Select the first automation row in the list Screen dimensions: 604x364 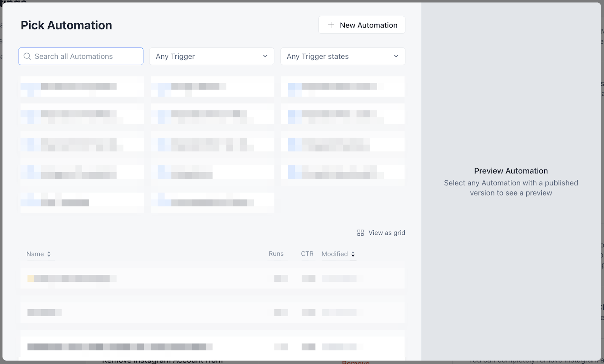(213, 278)
